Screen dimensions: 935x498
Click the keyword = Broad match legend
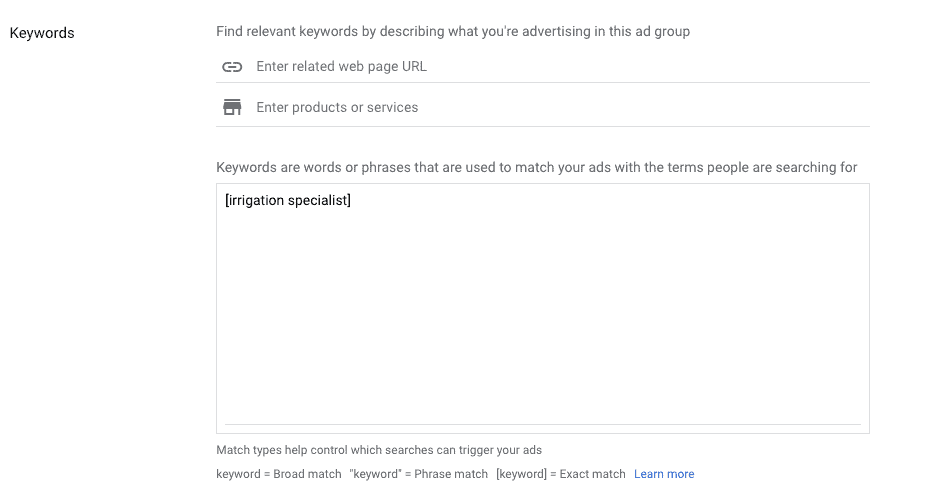278,474
